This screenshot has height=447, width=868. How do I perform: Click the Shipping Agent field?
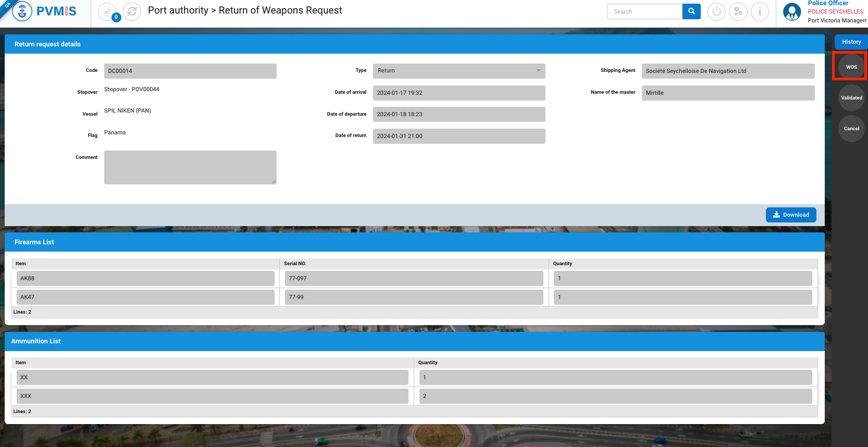click(727, 71)
